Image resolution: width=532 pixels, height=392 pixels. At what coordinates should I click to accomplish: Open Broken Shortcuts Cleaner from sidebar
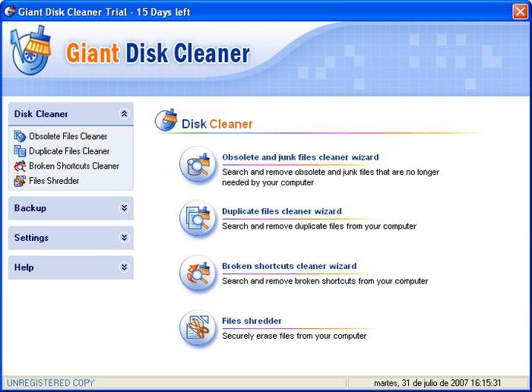coord(74,166)
